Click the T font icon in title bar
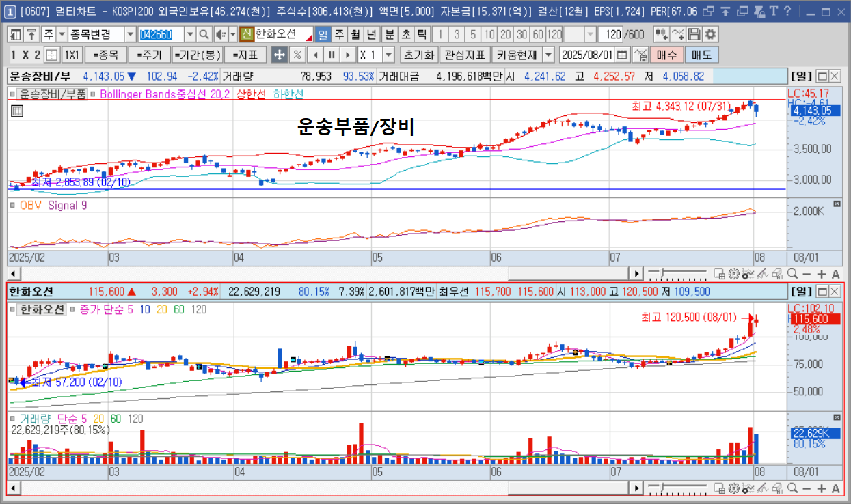851x504 pixels. 774,11
